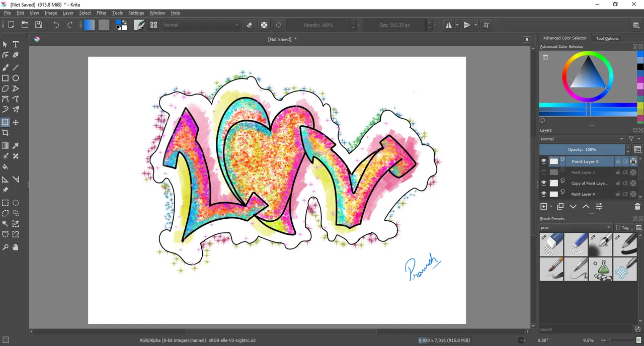Click horizontal mirror tool icon

click(448, 25)
